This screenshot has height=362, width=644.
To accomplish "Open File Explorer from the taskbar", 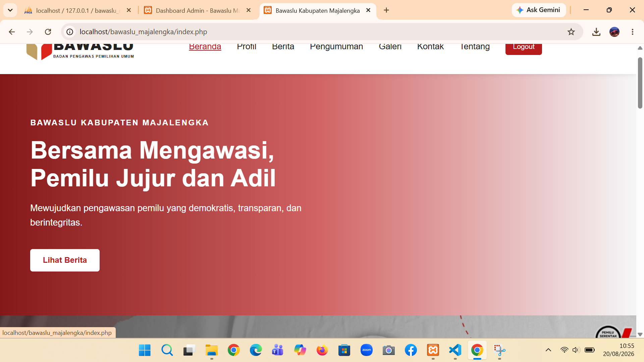I will click(x=211, y=350).
